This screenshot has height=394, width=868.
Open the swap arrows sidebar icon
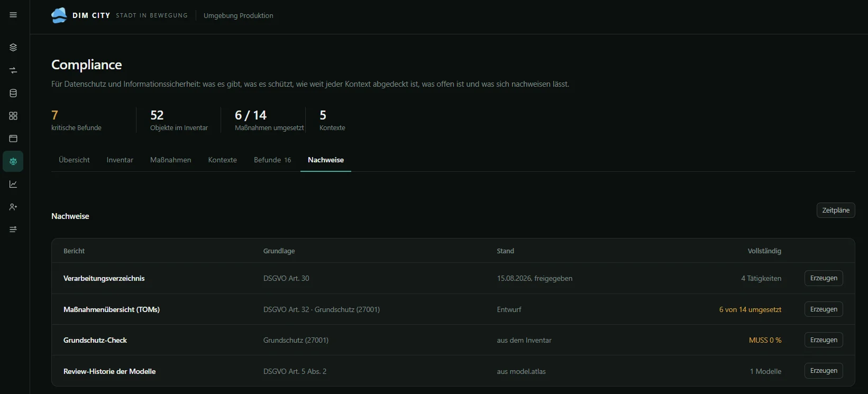(x=13, y=70)
